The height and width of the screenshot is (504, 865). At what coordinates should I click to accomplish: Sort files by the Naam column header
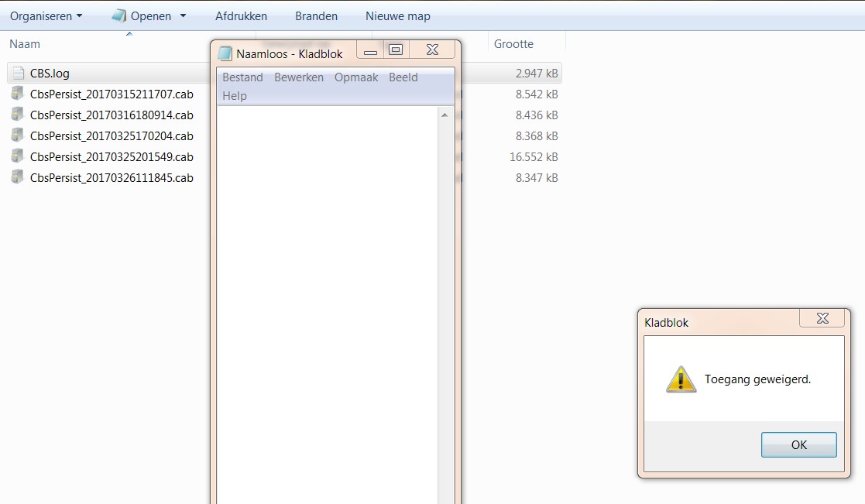pyautogui.click(x=25, y=44)
